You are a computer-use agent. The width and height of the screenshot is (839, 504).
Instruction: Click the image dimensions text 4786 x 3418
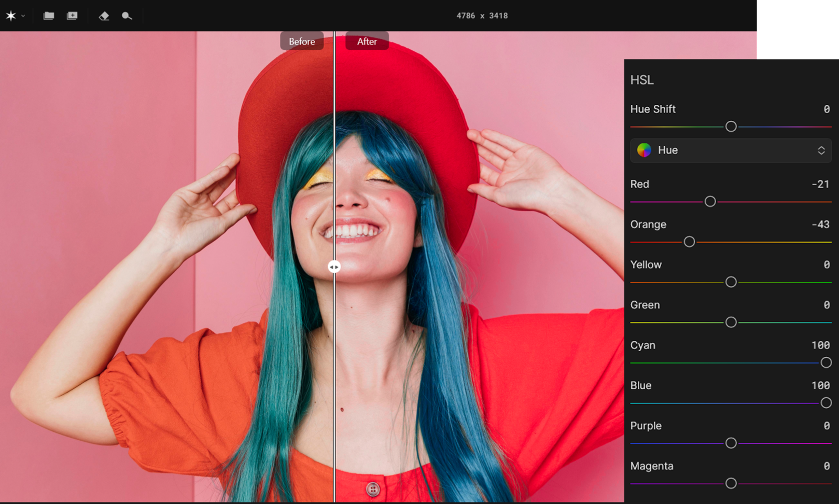(x=482, y=15)
